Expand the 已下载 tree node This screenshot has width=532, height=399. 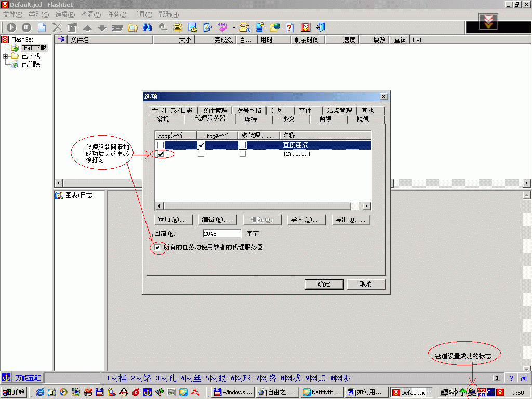coord(6,56)
